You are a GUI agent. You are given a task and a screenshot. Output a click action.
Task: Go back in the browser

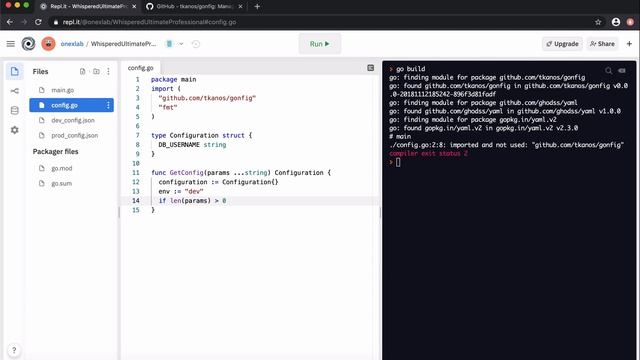click(10, 22)
